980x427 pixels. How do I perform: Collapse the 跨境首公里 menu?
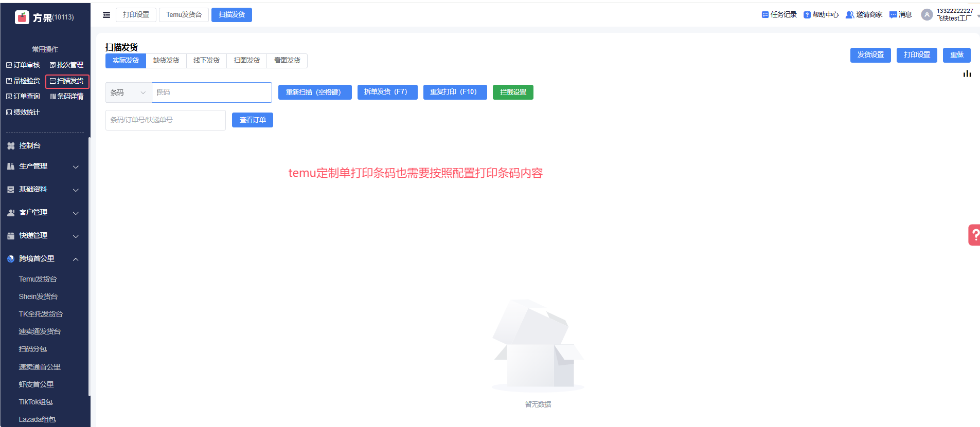pos(44,259)
